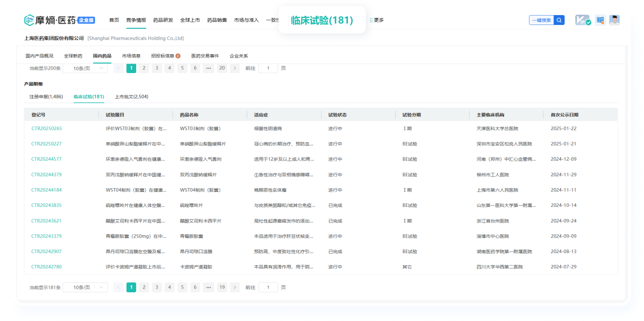Screen dimensions: 644x321
Task: Click the 首次公示日期 column header
Action: 564,115
